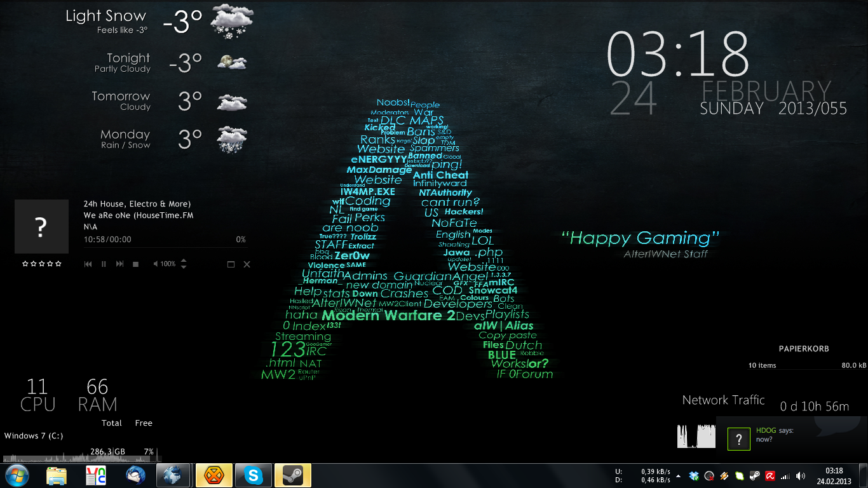This screenshot has height=488, width=868.
Task: Open the Avira antivirus tray icon
Action: 770,475
